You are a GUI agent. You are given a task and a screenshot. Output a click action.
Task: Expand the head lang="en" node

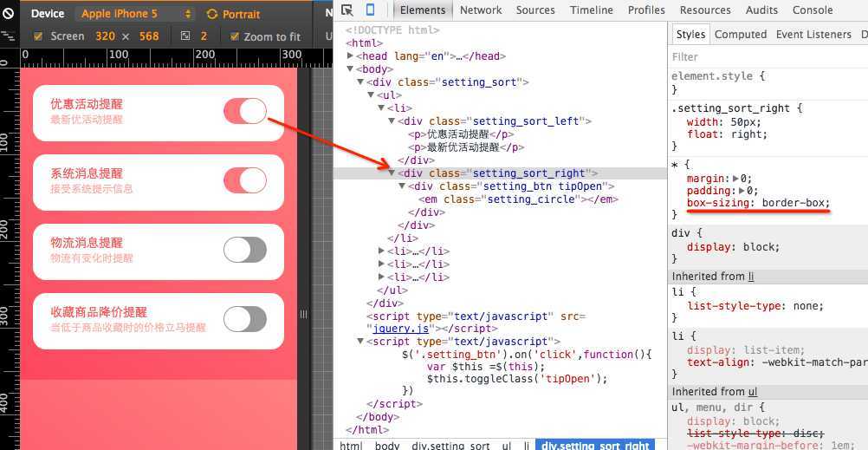[351, 55]
